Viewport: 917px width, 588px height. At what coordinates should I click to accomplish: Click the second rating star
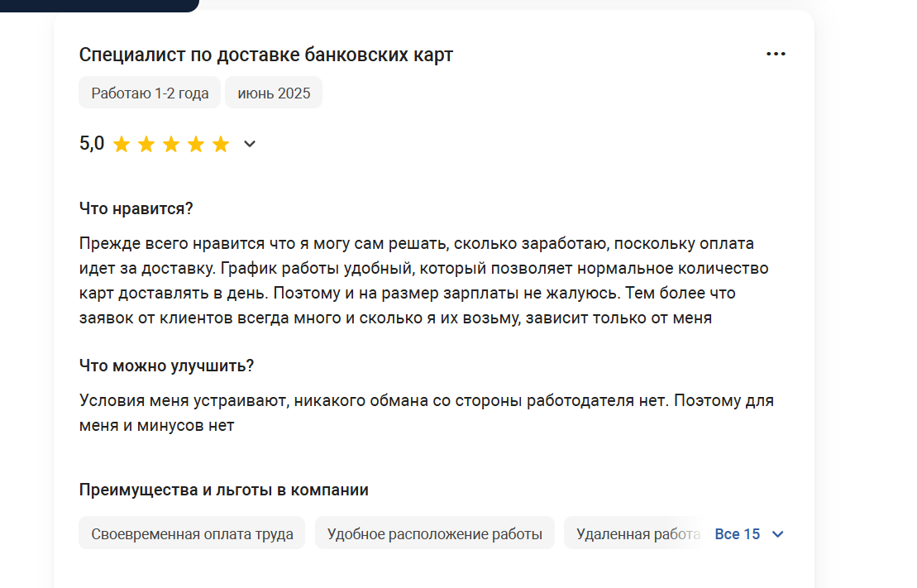pyautogui.click(x=146, y=144)
